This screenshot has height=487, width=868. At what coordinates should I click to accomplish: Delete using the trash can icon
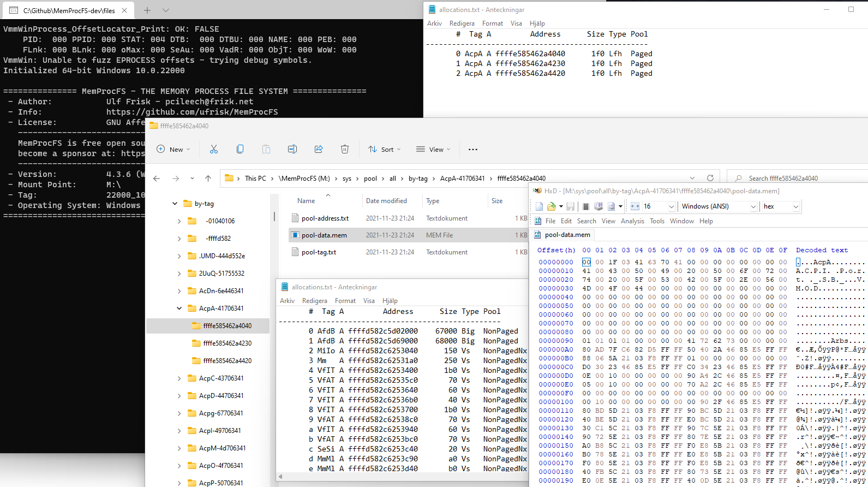coord(345,149)
